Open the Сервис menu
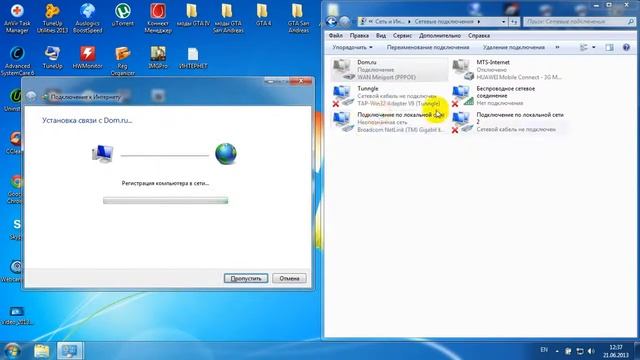The image size is (640, 360). tap(402, 36)
